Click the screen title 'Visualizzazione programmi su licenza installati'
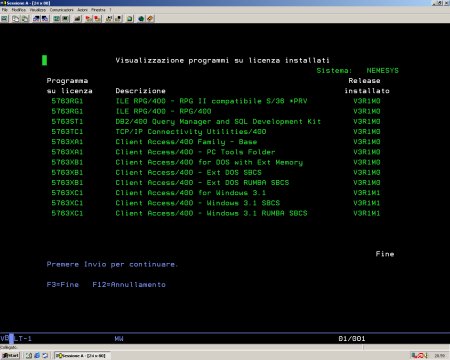 point(222,60)
